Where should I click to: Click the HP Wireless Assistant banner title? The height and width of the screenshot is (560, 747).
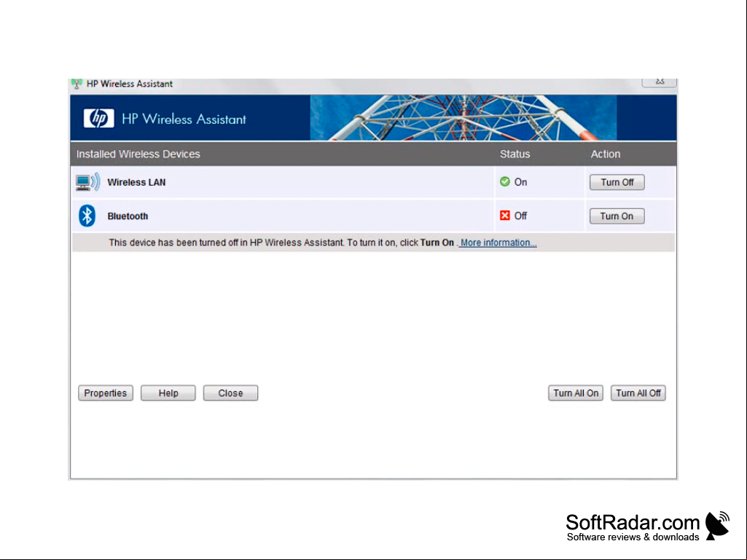click(184, 119)
